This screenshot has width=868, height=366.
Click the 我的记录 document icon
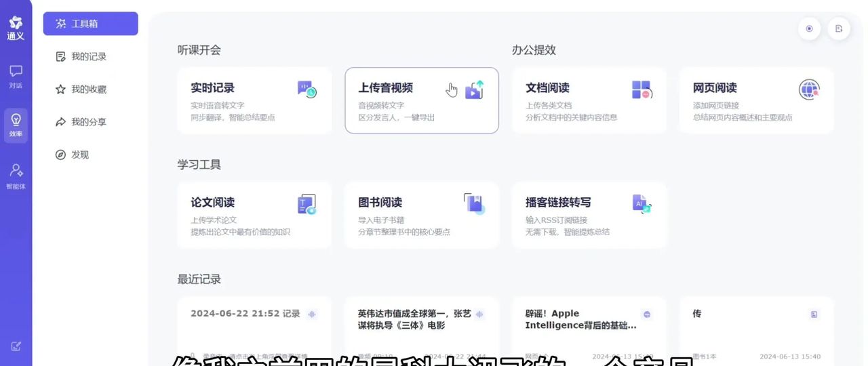(x=61, y=56)
